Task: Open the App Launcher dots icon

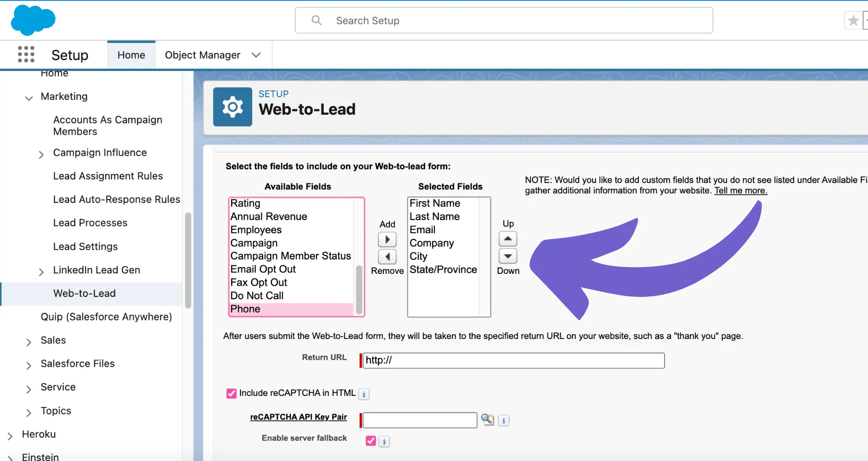Action: 26,54
